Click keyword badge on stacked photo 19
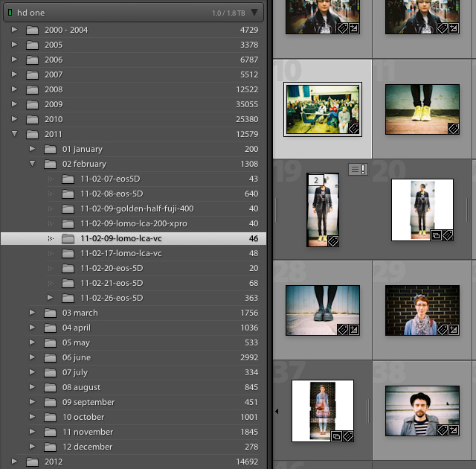Screen dimensions: 476x469 pos(333,241)
